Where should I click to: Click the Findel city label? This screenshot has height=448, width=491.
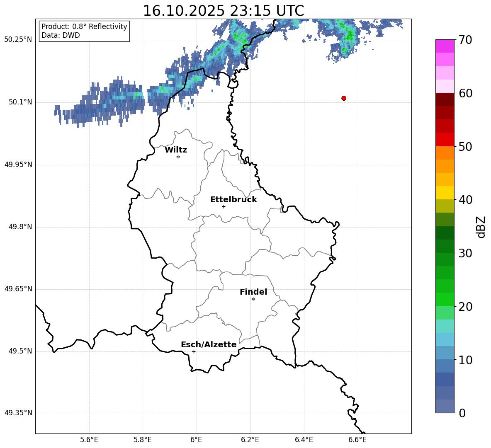(x=253, y=292)
